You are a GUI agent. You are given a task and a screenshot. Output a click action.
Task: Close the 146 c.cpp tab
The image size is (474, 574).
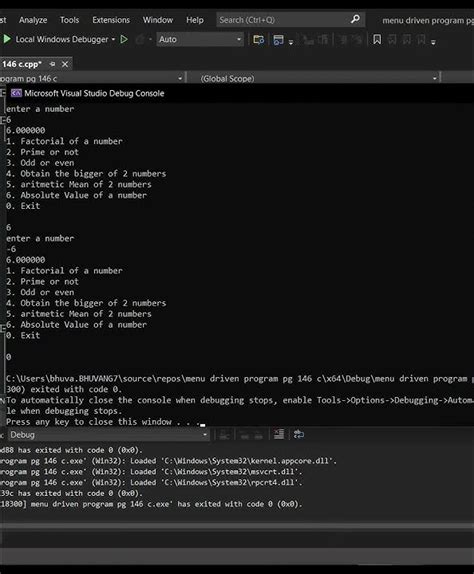(x=65, y=64)
